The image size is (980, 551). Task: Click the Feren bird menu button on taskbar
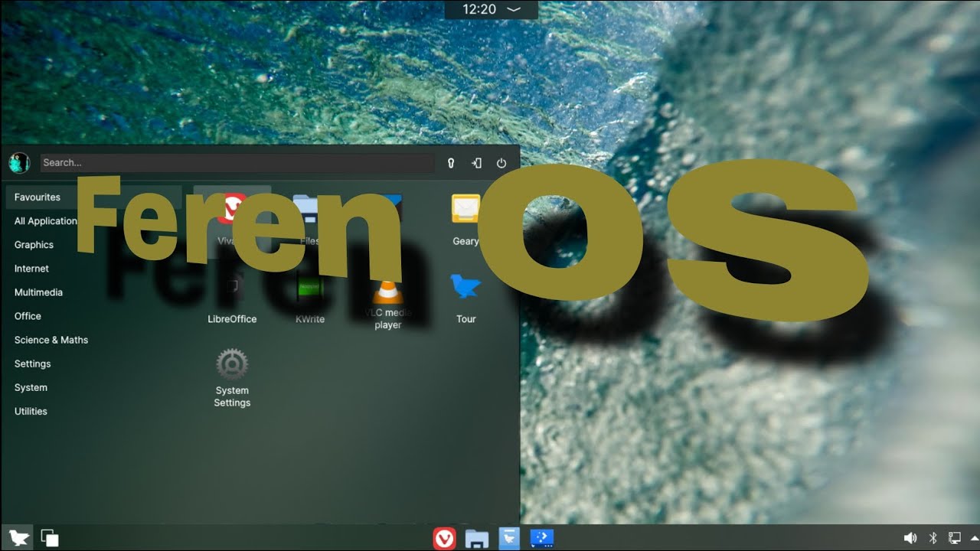(19, 538)
